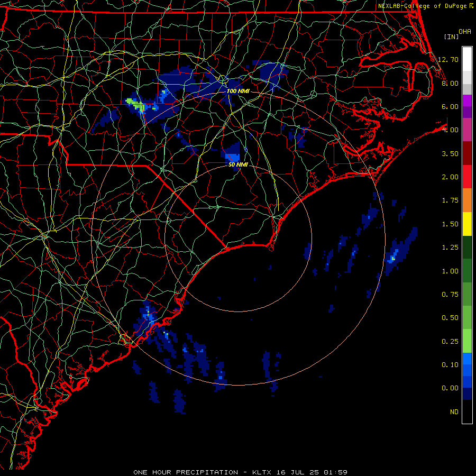The width and height of the screenshot is (476, 476).
Task: Click the ONE HOUR PRECIPITATION title text
Action: [186, 472]
